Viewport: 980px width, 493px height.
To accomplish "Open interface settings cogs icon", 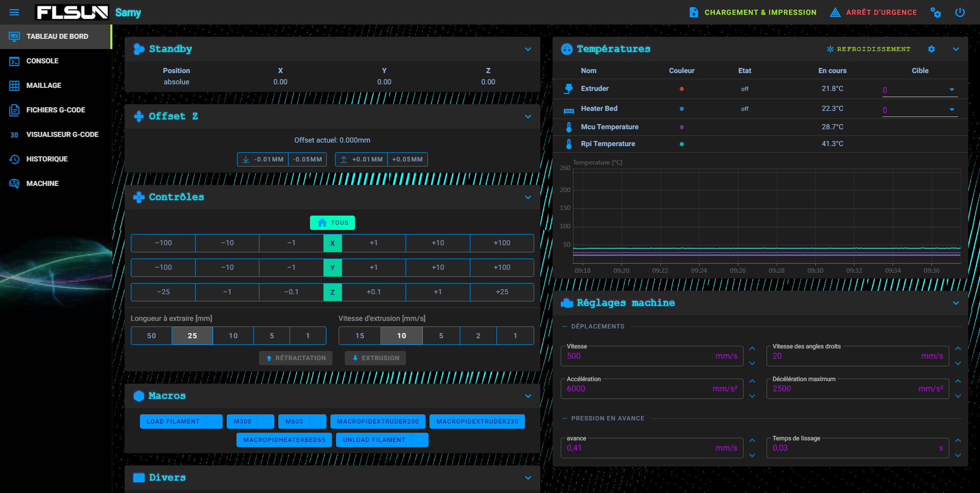I will click(935, 12).
